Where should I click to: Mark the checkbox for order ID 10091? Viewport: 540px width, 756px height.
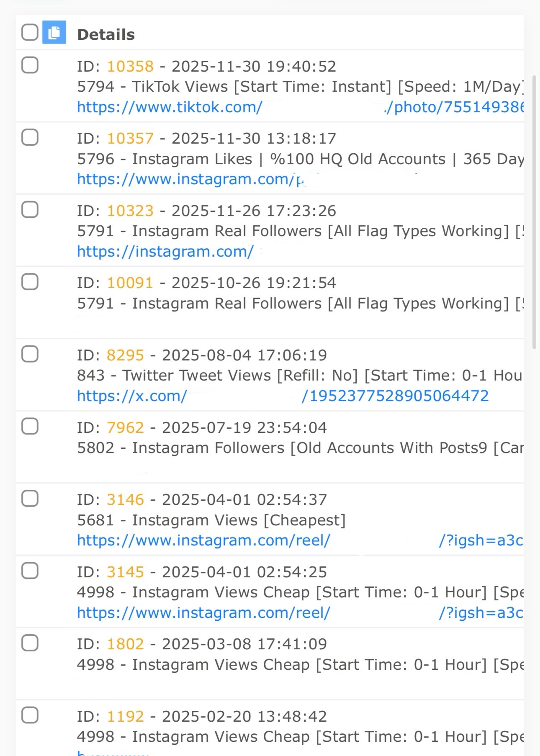(x=30, y=282)
